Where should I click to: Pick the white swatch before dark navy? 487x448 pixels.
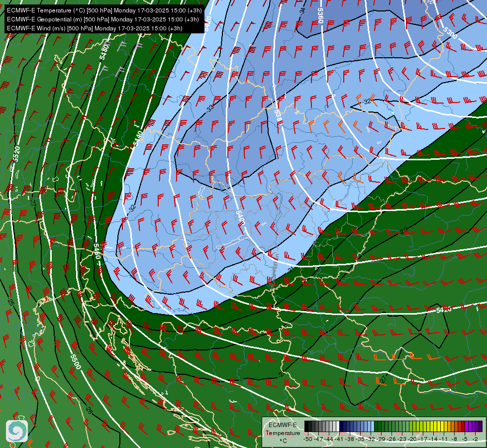pos(338,426)
